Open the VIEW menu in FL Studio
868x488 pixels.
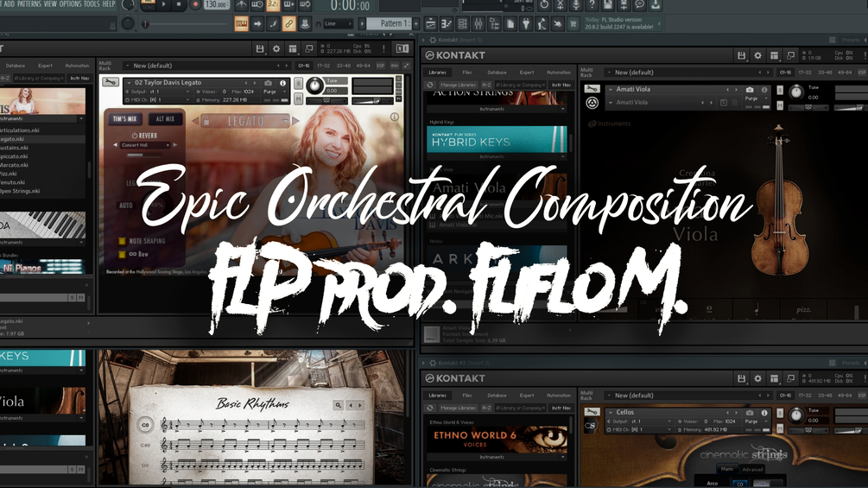pos(50,3)
